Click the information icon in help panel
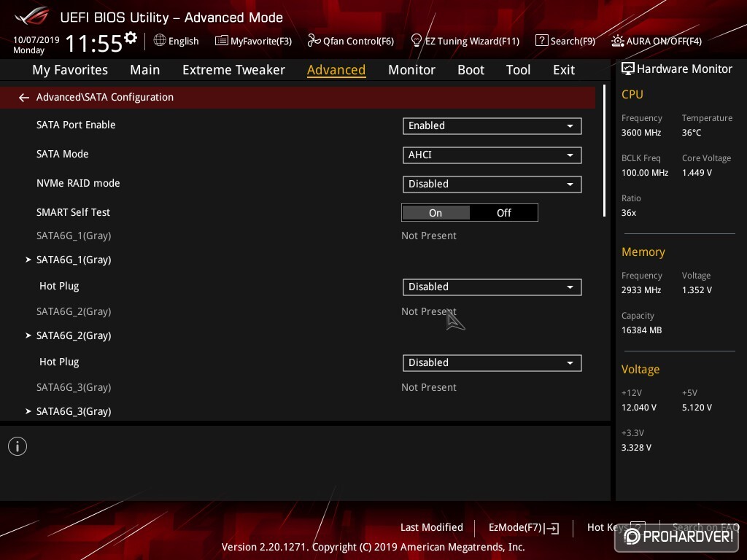The width and height of the screenshot is (747, 560). (18, 446)
